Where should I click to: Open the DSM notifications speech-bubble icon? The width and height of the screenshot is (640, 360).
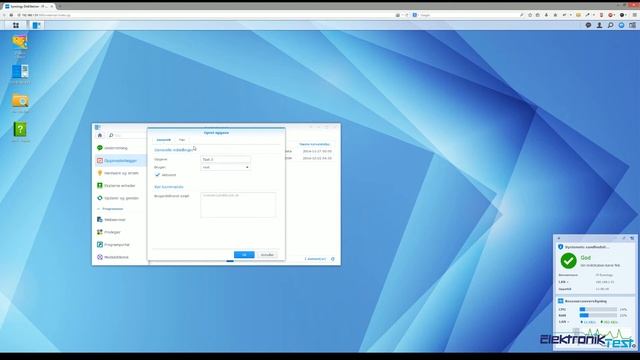588,25
